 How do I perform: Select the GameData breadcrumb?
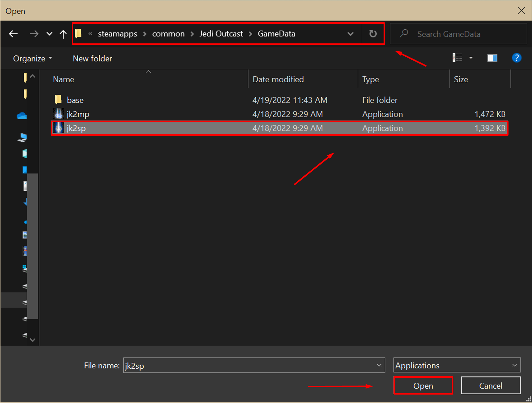point(276,34)
